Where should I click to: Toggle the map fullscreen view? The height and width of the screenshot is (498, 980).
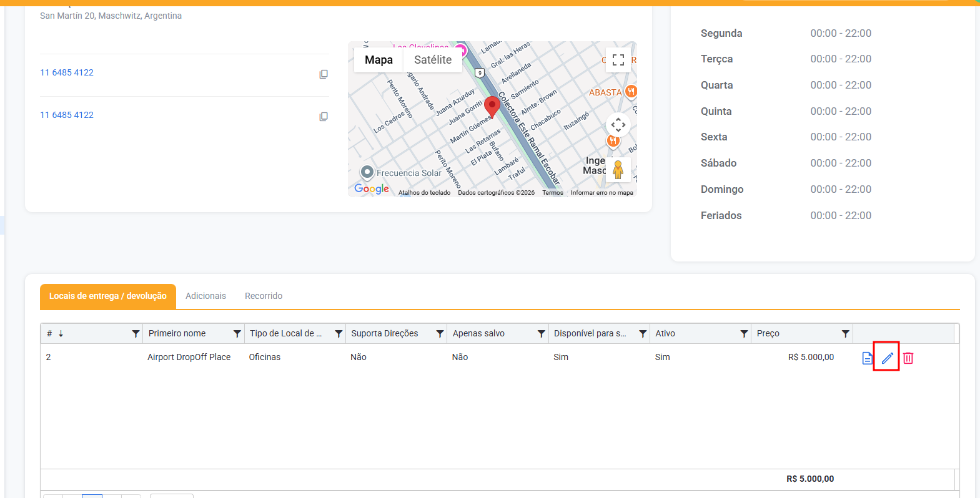pyautogui.click(x=618, y=60)
